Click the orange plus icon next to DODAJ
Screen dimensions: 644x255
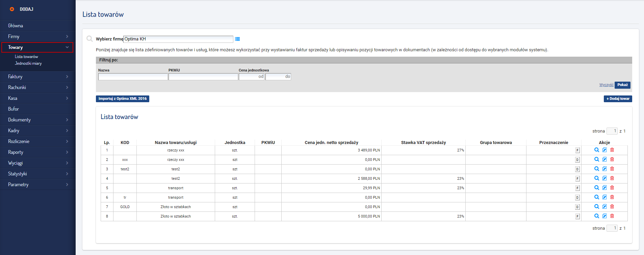tap(12, 9)
